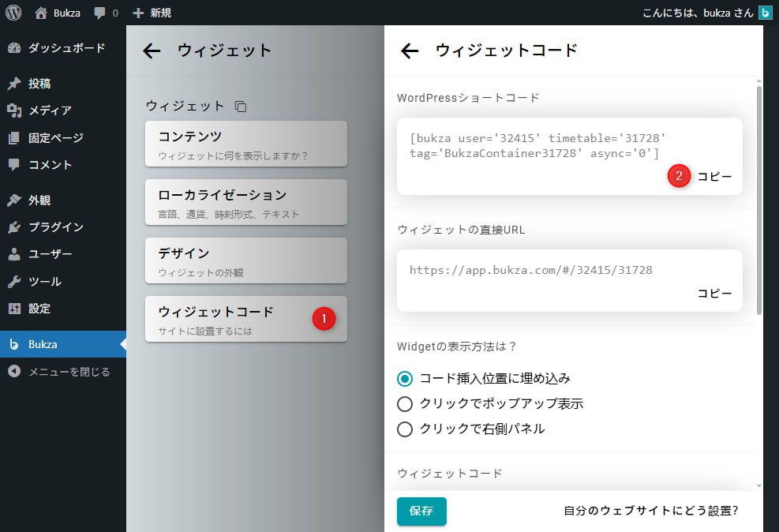Open the ウィジェットコード card
This screenshot has width=779, height=532.
coord(246,319)
